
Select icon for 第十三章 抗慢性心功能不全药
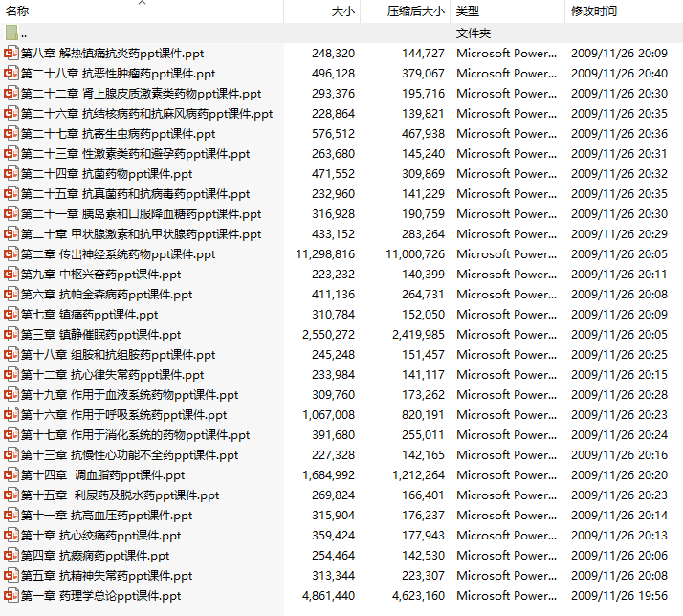tap(11, 454)
